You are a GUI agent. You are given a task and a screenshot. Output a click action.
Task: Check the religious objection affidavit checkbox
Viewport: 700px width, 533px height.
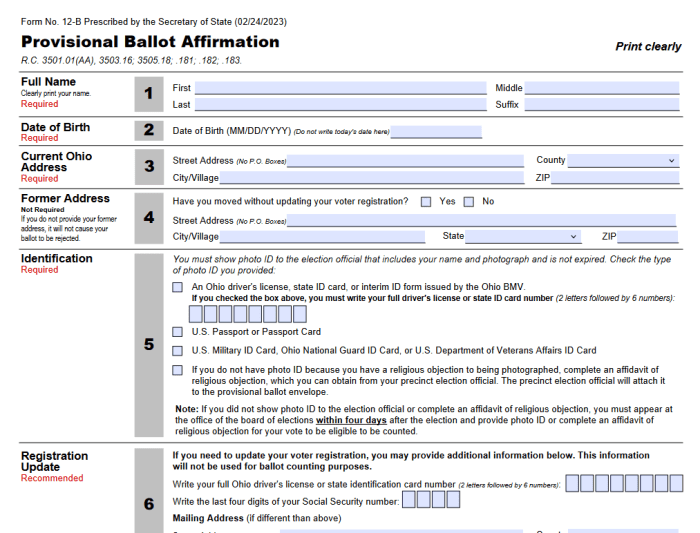coord(177,371)
